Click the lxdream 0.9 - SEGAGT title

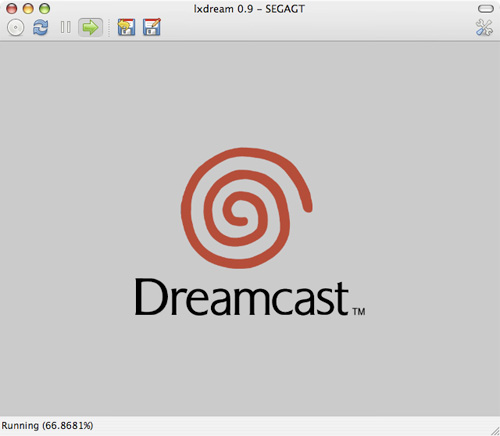(x=249, y=9)
